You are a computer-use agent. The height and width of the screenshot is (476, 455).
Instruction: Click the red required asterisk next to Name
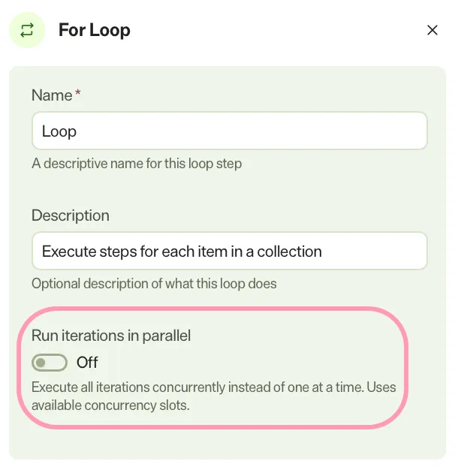point(78,92)
